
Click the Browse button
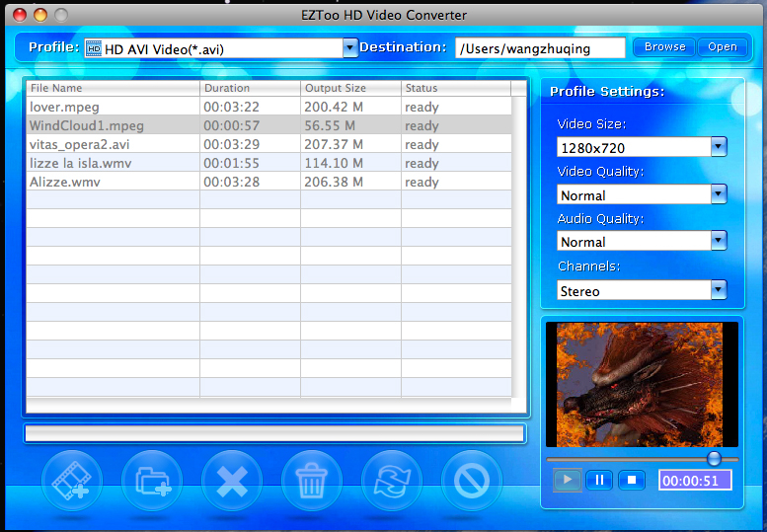coord(664,47)
